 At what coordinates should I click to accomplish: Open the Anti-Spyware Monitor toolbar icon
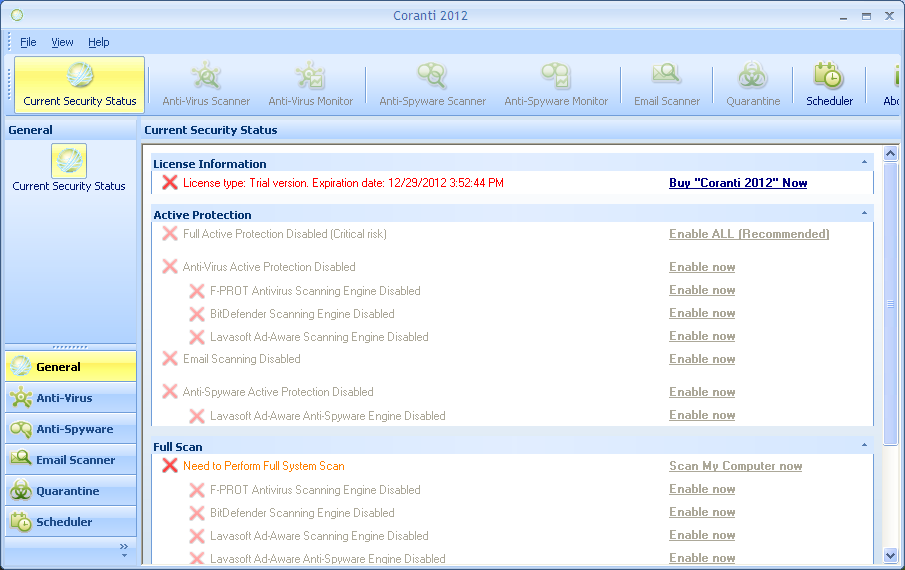click(556, 76)
